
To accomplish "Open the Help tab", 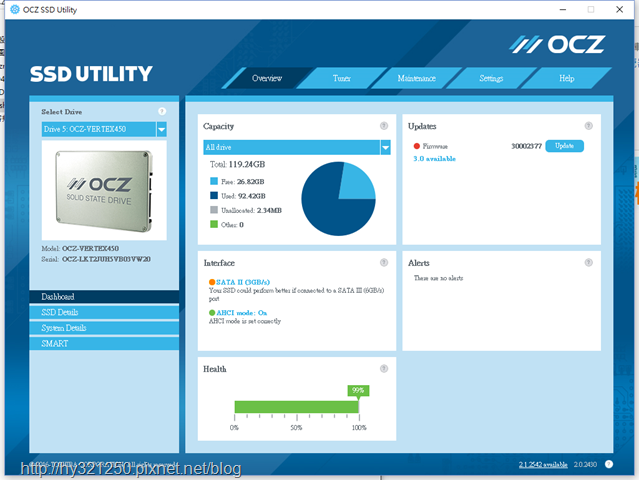I will (x=566, y=78).
